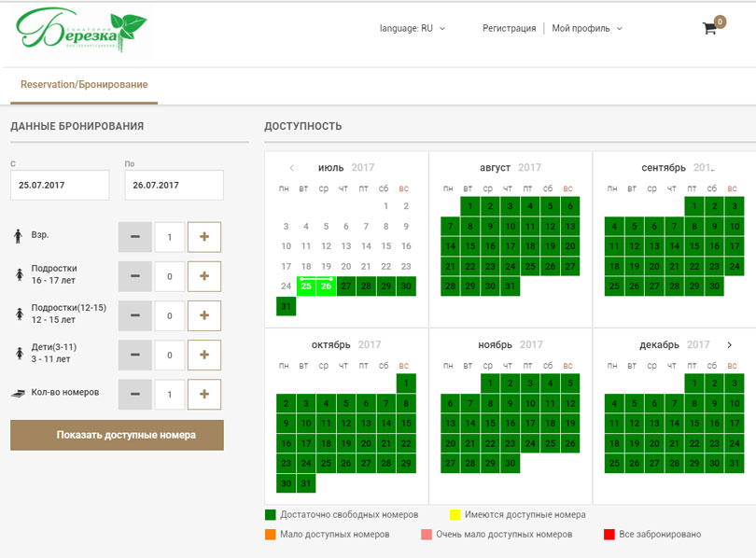Go to previous month with left arrow

[x=291, y=168]
